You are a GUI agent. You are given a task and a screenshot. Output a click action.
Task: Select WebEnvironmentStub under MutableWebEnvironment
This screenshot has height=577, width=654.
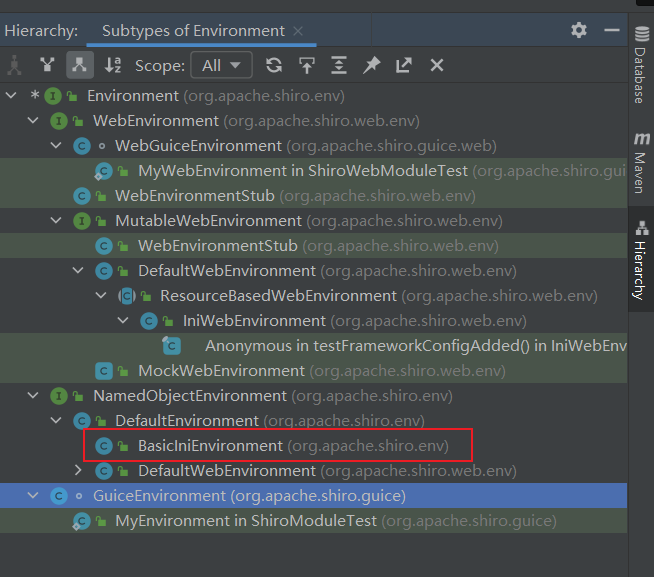click(x=313, y=246)
